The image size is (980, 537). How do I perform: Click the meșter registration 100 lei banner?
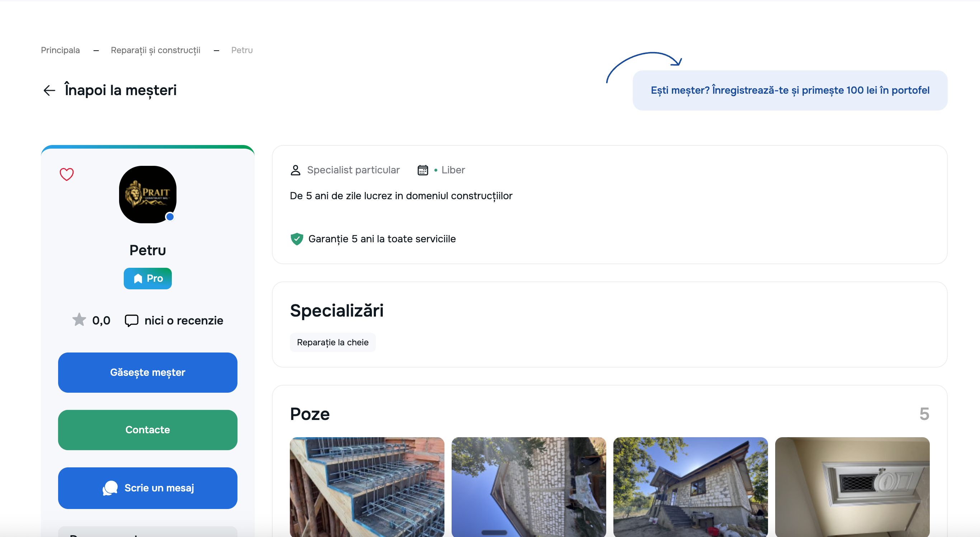tap(790, 90)
